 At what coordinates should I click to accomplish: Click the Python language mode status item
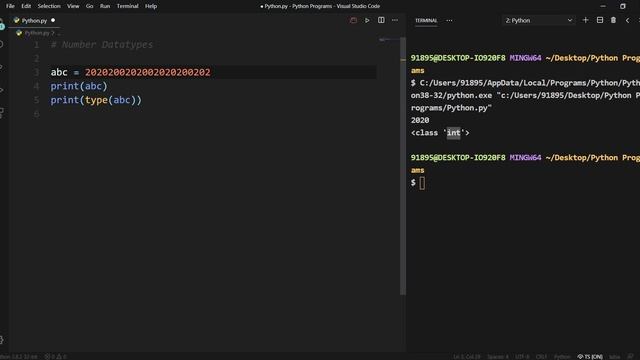click(x=562, y=357)
